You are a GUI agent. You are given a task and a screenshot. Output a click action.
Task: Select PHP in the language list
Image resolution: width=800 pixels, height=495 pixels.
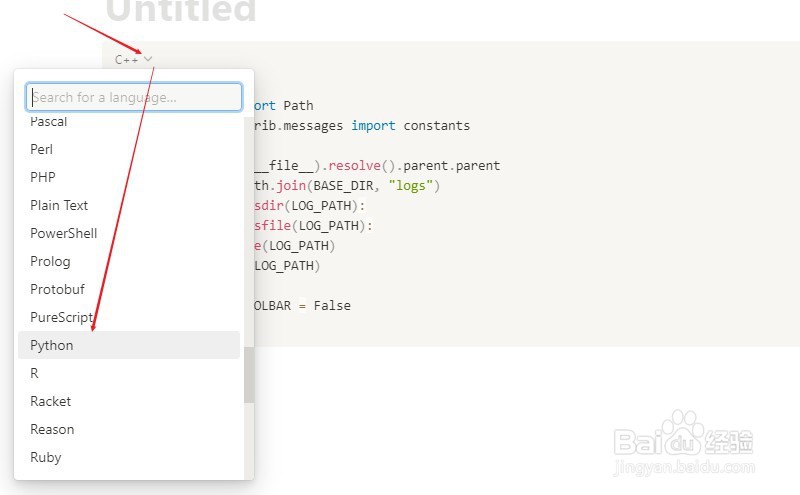42,177
